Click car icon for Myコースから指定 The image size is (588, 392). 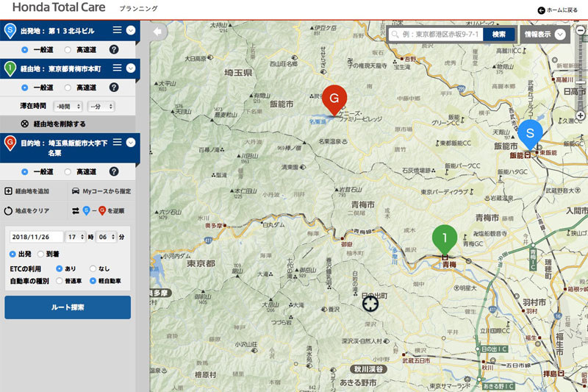[x=76, y=191]
